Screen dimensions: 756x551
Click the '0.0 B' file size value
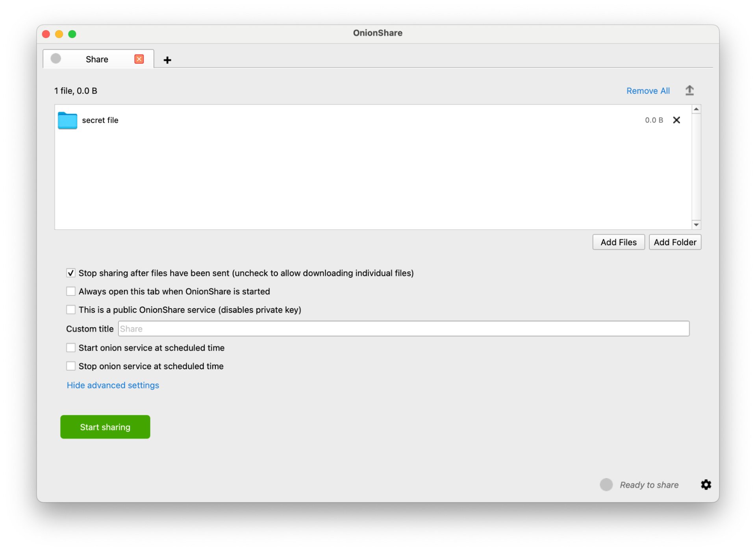(x=654, y=120)
